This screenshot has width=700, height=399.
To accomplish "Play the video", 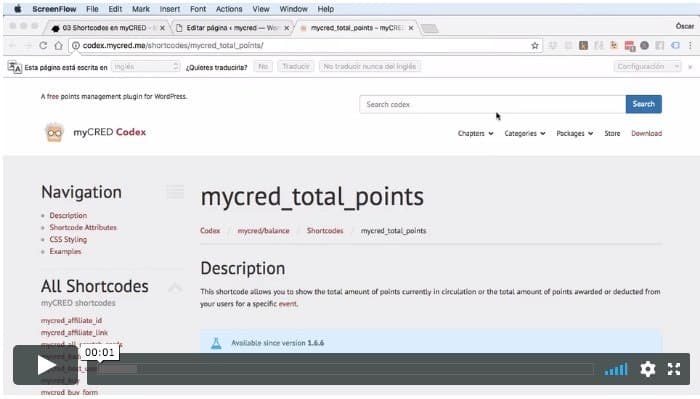I will pos(46,366).
